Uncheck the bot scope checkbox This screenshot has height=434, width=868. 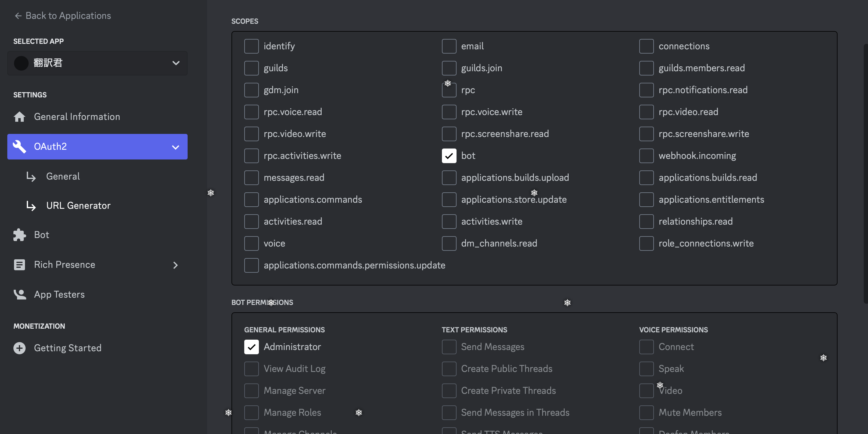pos(449,156)
